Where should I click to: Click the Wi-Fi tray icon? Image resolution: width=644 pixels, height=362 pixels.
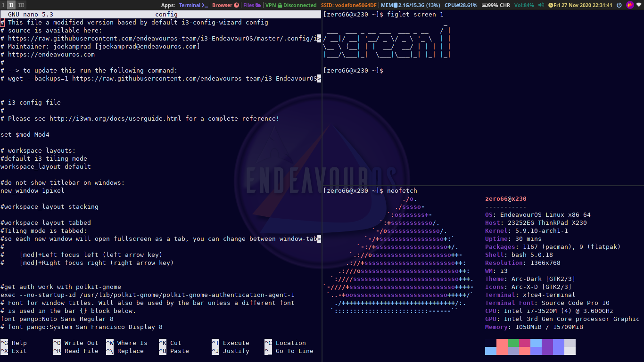pos(638,5)
